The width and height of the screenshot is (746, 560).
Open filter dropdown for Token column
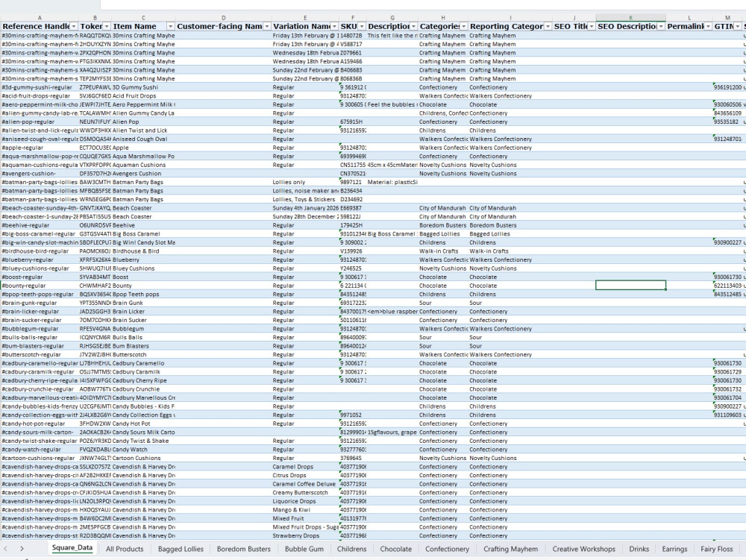(107, 27)
